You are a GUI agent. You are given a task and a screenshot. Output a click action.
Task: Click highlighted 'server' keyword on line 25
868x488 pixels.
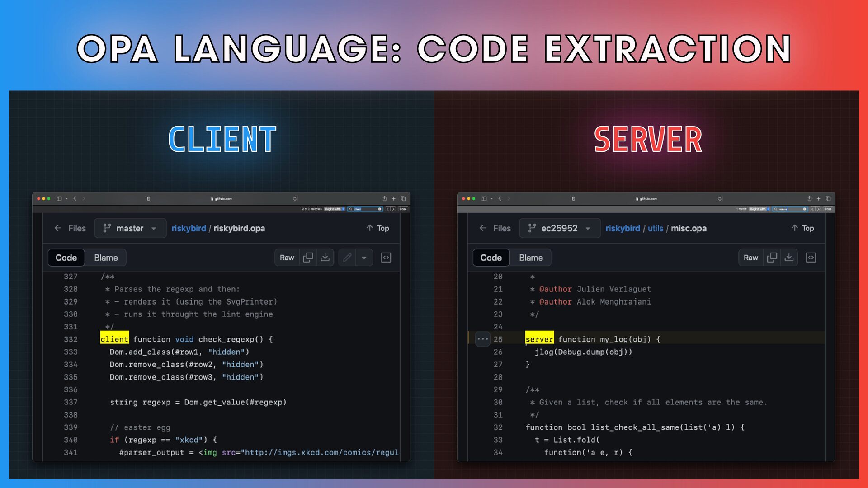539,339
